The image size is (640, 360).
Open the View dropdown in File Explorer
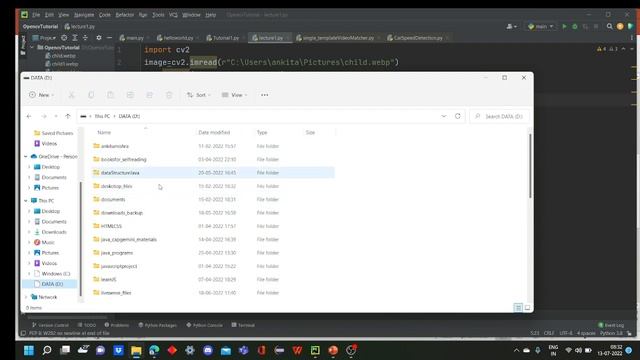(x=234, y=95)
